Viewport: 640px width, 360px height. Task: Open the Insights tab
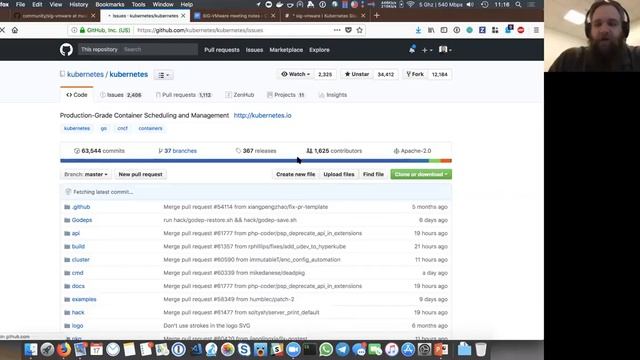[x=333, y=95]
